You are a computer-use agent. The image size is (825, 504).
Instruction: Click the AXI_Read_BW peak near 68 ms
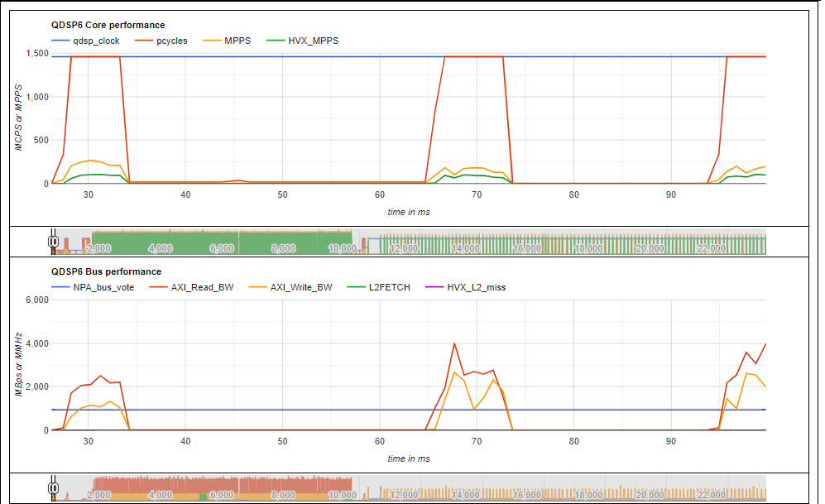coord(454,343)
